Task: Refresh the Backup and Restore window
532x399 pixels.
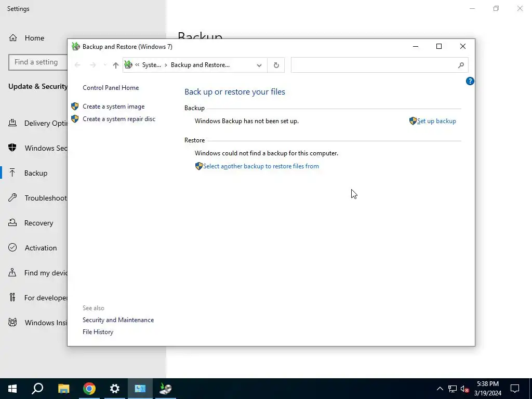Action: [x=276, y=65]
